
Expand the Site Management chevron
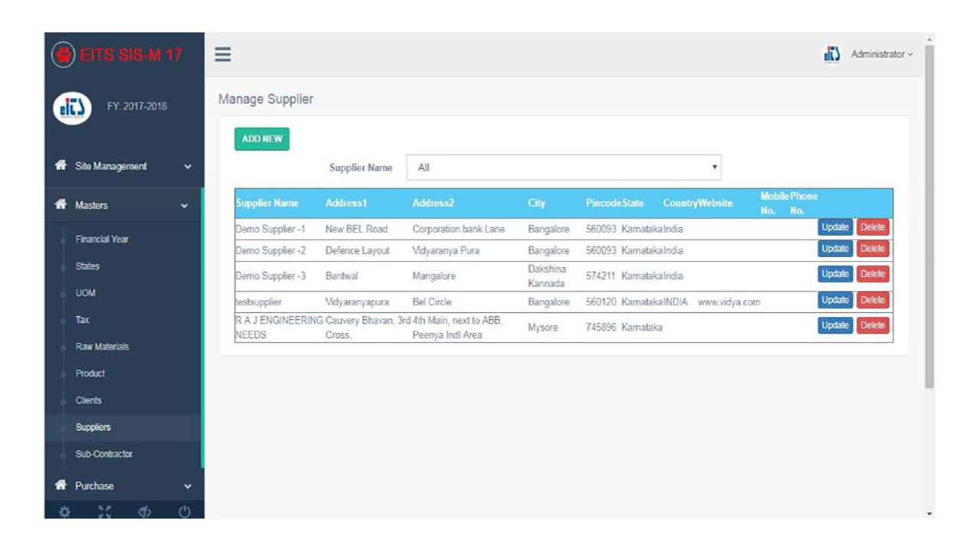(x=188, y=167)
